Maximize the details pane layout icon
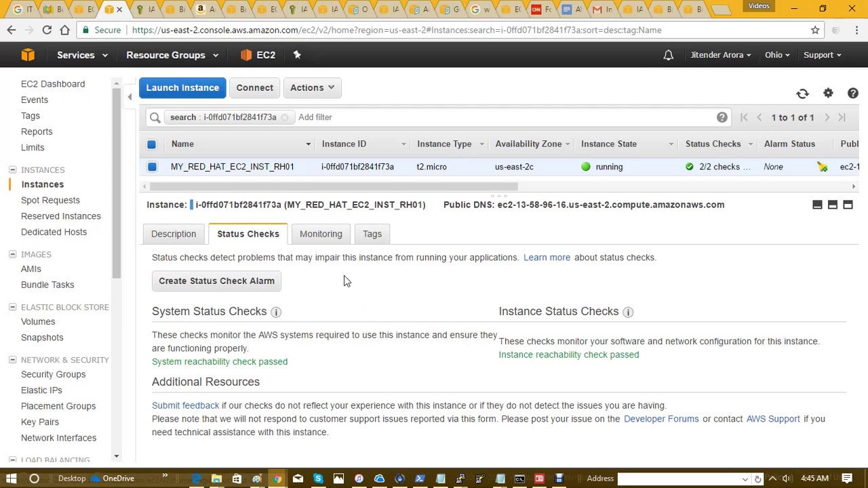This screenshot has width=868, height=488. 848,205
